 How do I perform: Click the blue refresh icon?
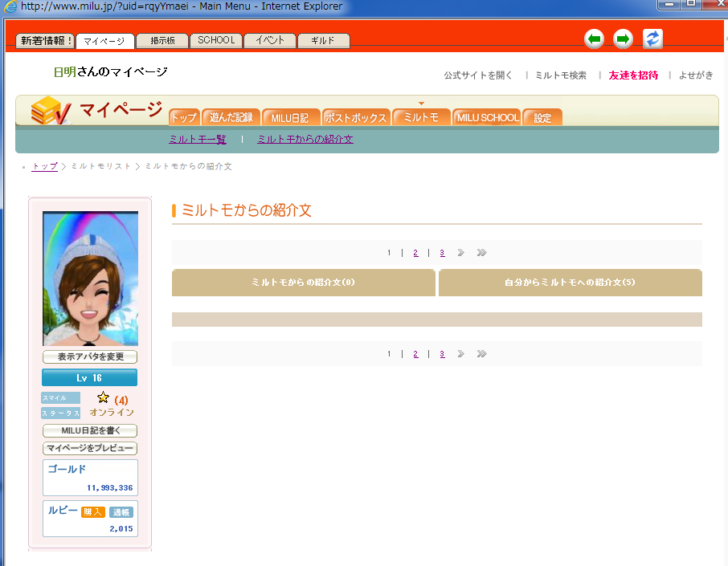tap(652, 39)
